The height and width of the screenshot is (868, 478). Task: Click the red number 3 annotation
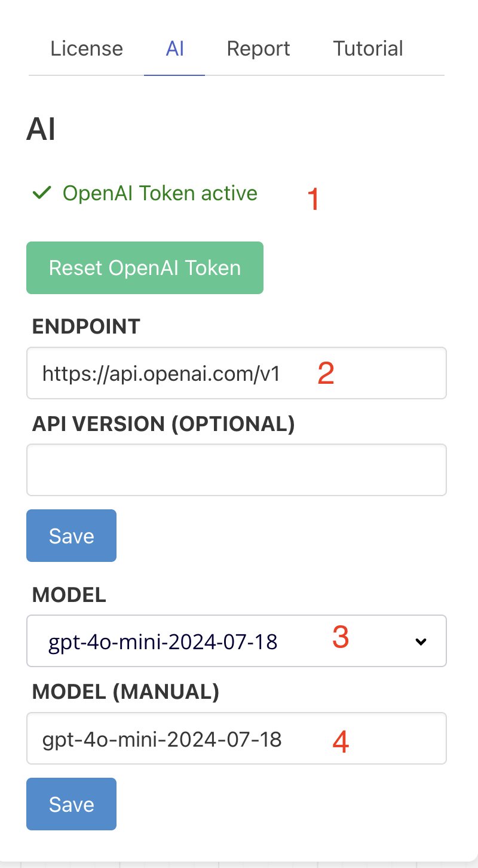341,638
